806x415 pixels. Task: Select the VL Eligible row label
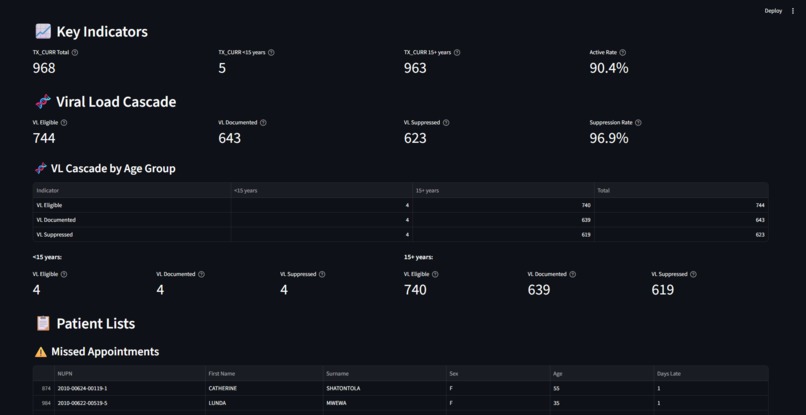132,205
